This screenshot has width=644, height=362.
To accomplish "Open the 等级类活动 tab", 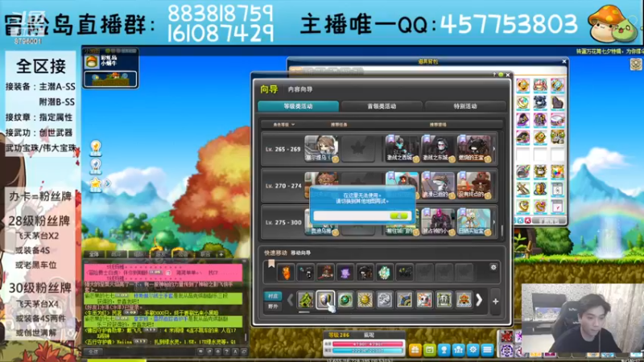I will [298, 106].
